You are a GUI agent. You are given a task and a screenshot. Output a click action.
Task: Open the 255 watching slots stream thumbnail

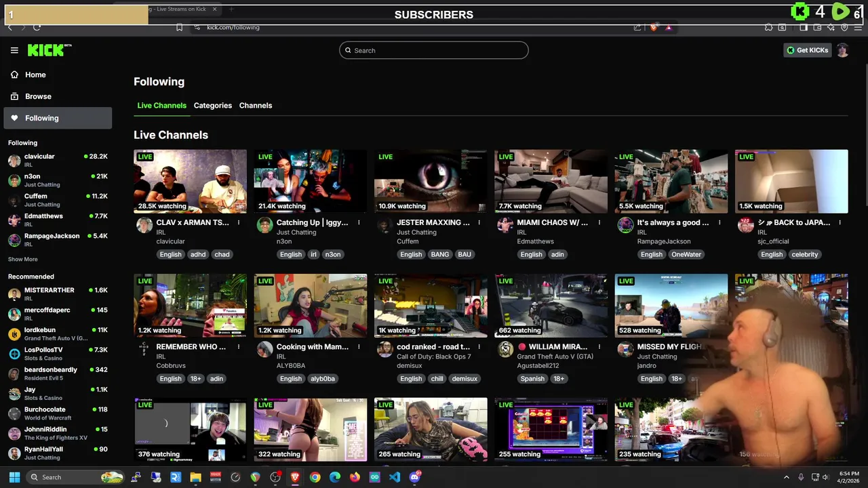pyautogui.click(x=551, y=429)
